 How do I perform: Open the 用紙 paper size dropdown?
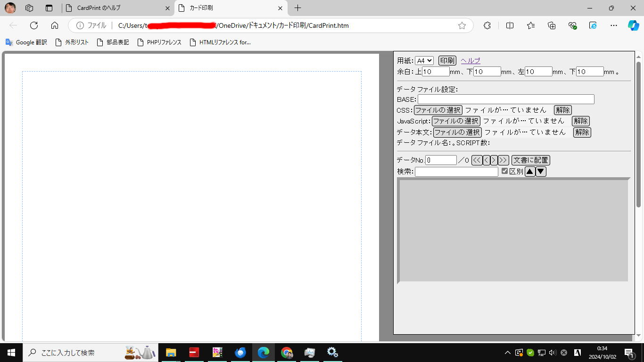point(424,61)
